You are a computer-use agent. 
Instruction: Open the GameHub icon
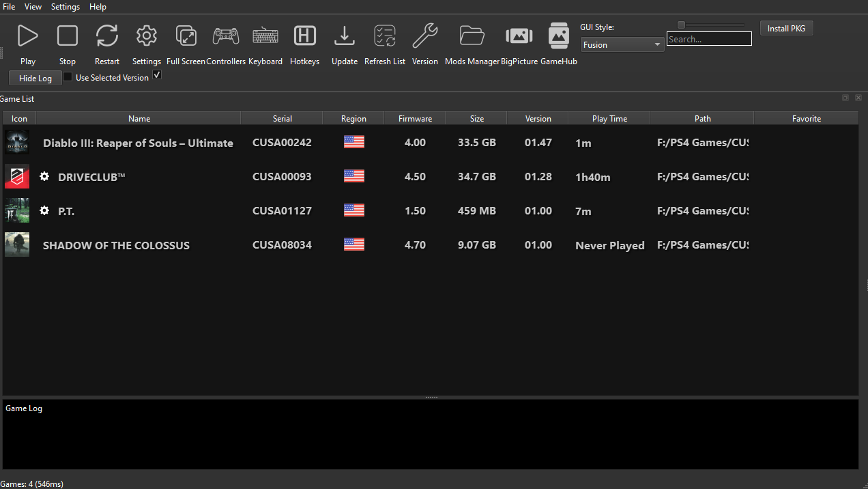coord(559,36)
